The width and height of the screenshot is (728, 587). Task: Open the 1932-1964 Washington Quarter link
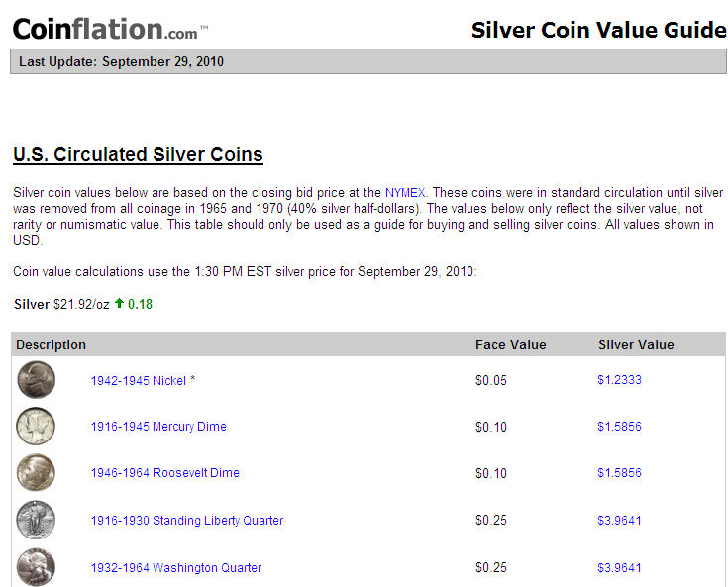point(176,568)
